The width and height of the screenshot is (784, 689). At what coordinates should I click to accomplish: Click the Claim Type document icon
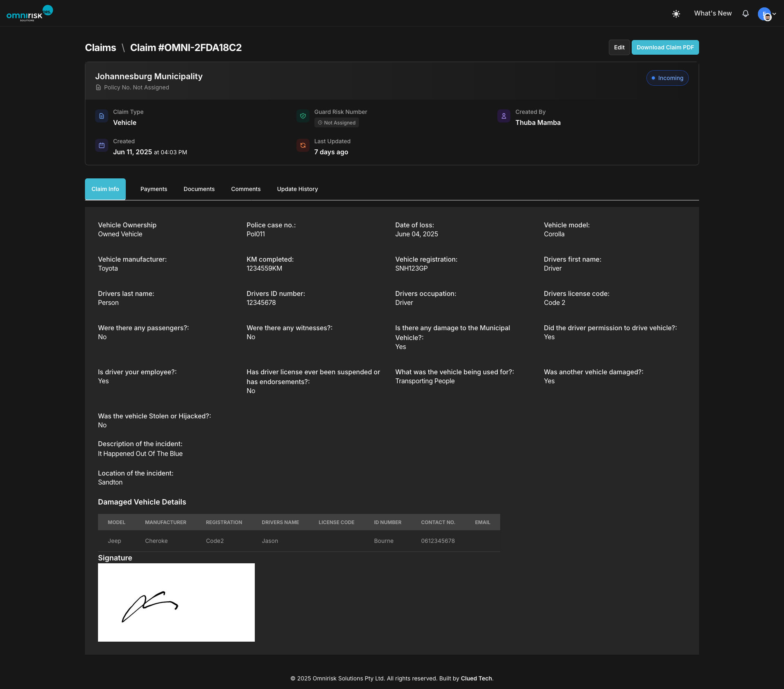102,116
